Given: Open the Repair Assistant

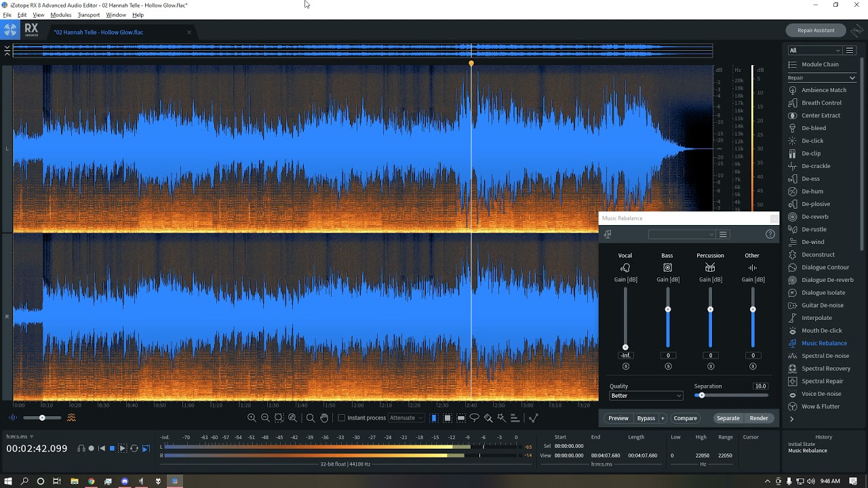Looking at the screenshot, I should click(816, 30).
